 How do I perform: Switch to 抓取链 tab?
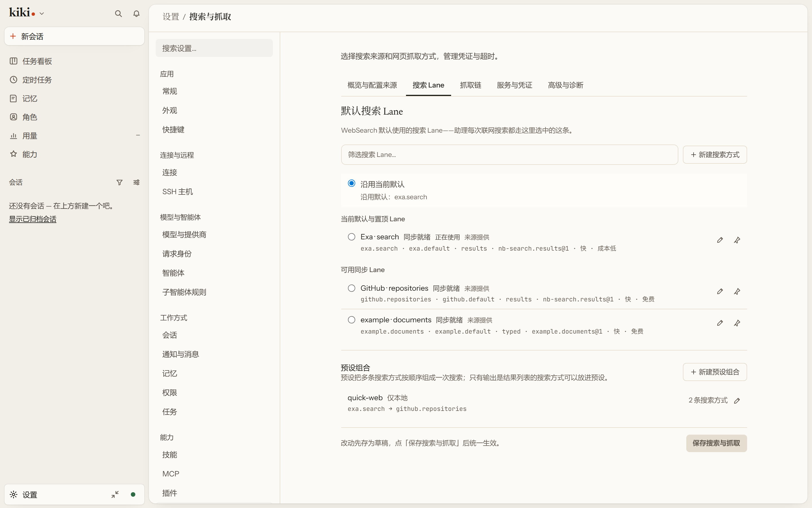(470, 85)
